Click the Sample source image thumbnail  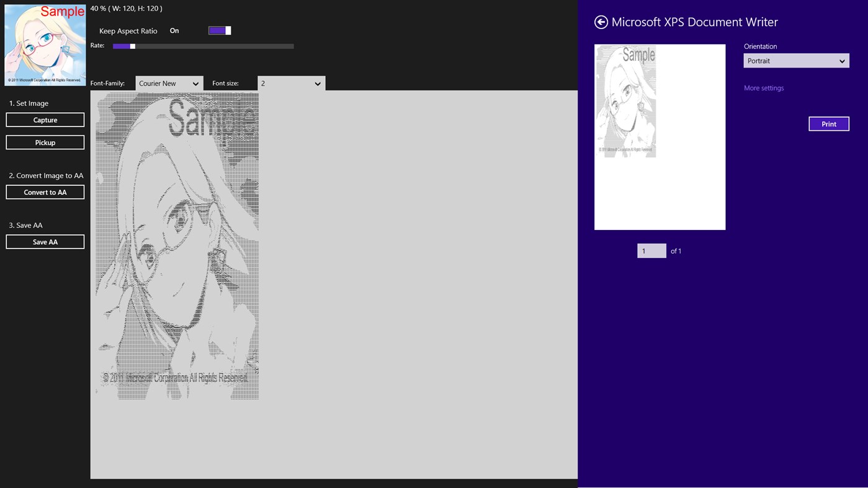(x=45, y=45)
